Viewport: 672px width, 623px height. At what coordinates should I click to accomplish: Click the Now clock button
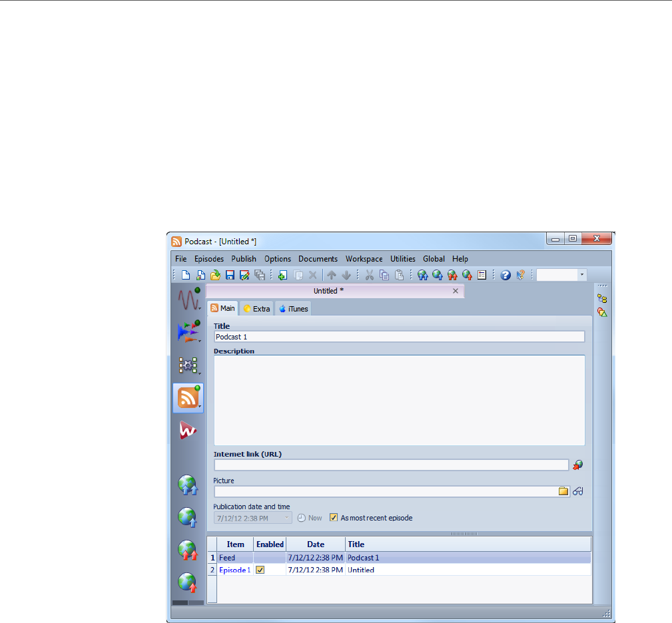tap(310, 518)
